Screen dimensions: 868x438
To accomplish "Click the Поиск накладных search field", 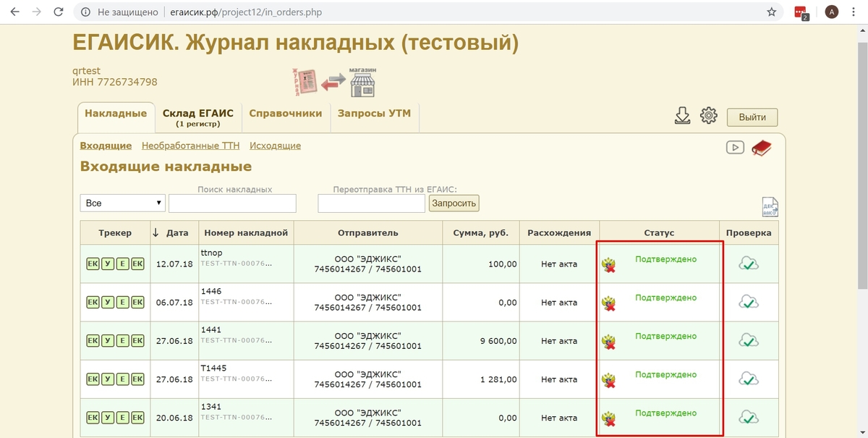I will pos(232,203).
